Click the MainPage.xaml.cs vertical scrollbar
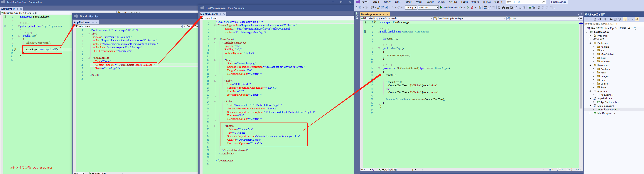This screenshot has width=644, height=174. 581,94
